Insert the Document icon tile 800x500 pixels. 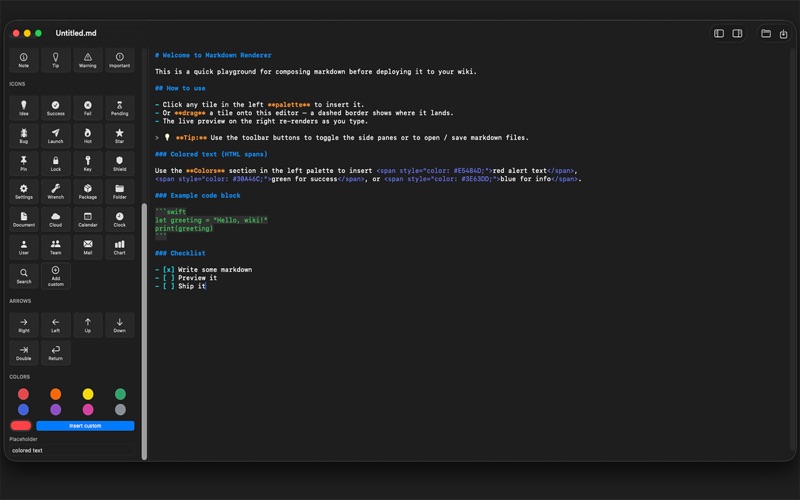pos(23,219)
